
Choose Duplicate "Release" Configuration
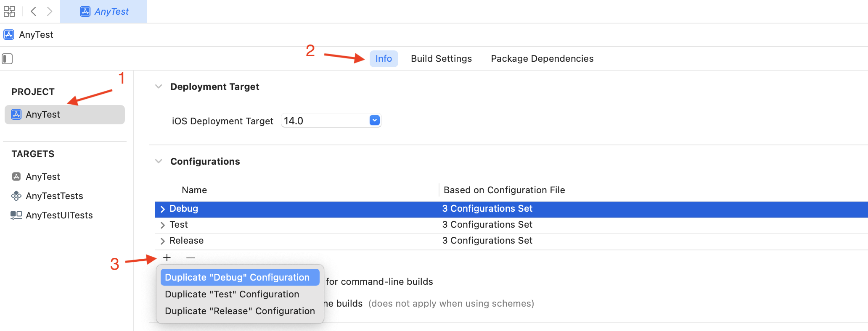coord(240,311)
